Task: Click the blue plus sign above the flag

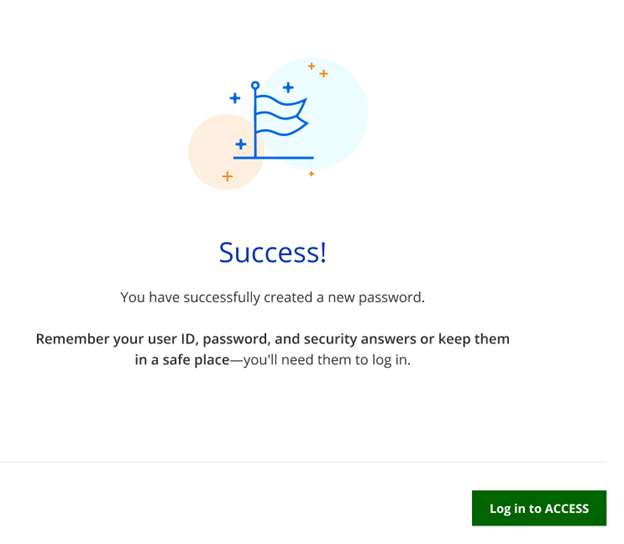Action: [288, 88]
